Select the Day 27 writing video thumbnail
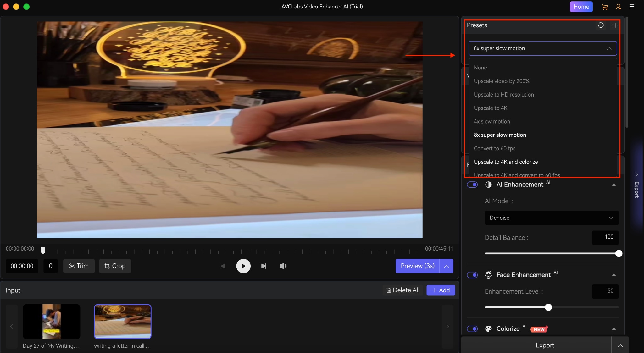644x353 pixels. (x=52, y=322)
